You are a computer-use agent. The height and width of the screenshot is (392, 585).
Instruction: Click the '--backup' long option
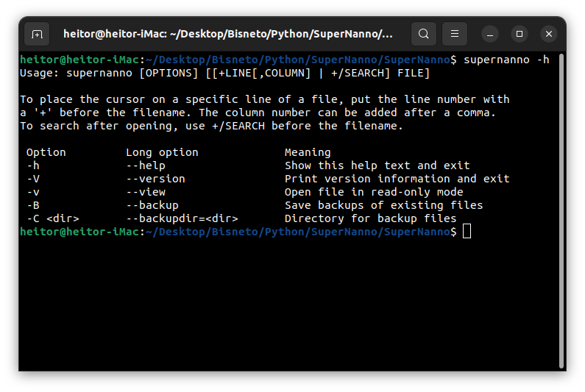[x=152, y=205]
